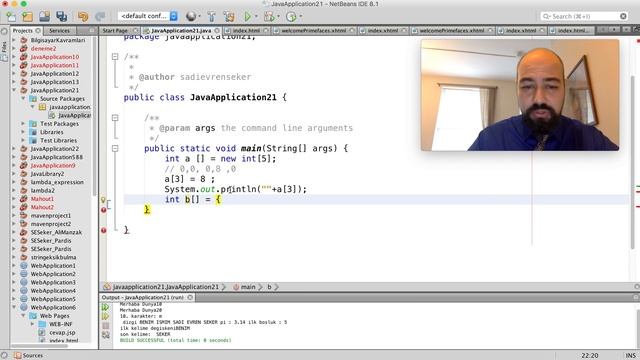Screen dimensions: 640x360
Task: Collapse the Source Packages node
Action: pyautogui.click(x=23, y=98)
